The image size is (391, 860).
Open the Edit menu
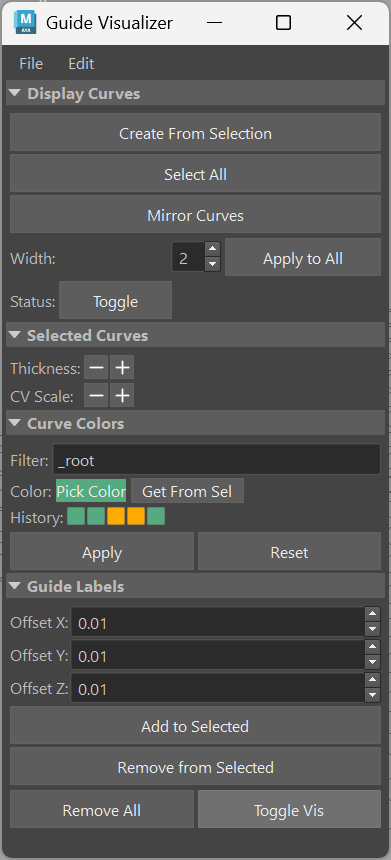click(x=81, y=64)
